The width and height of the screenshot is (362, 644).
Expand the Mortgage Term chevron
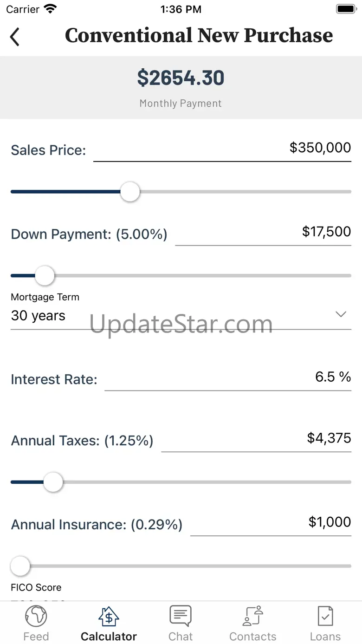click(341, 314)
